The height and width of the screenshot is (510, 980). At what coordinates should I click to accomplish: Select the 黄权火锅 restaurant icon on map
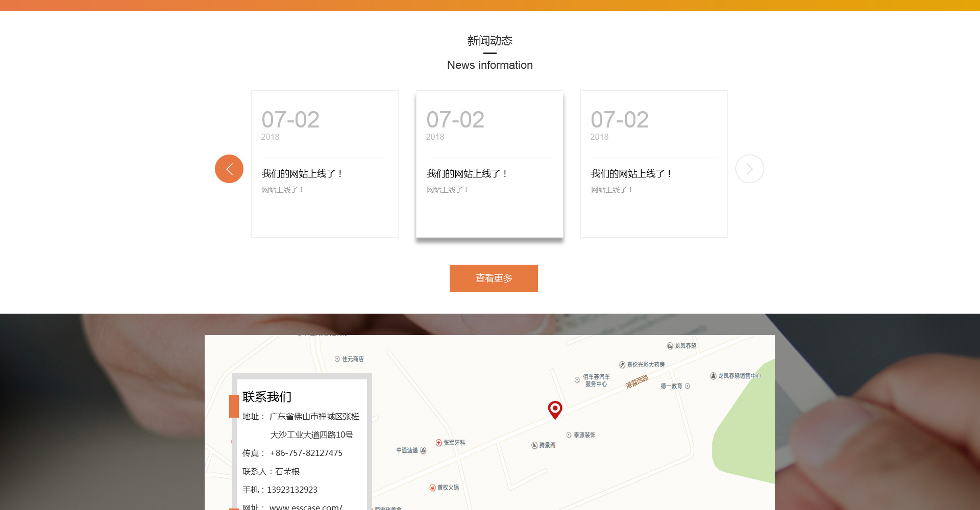pyautogui.click(x=432, y=488)
